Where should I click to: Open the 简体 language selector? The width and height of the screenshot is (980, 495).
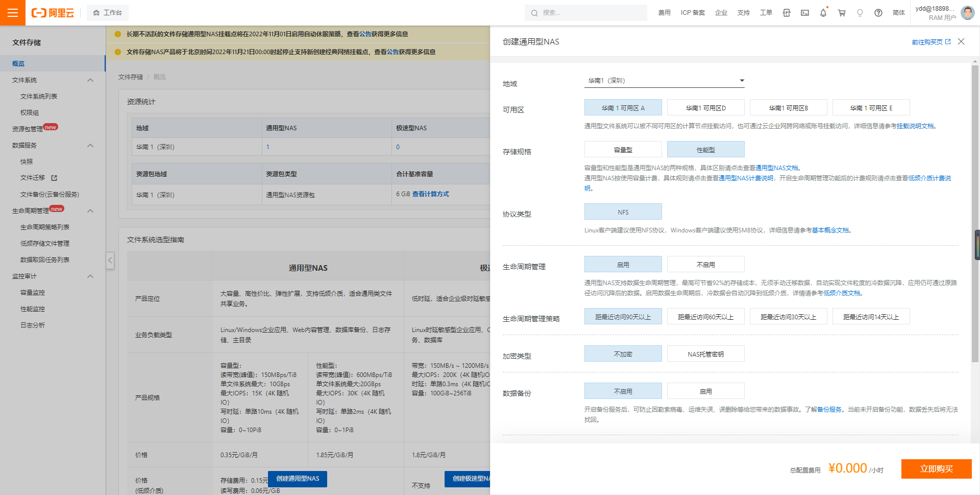pos(898,13)
